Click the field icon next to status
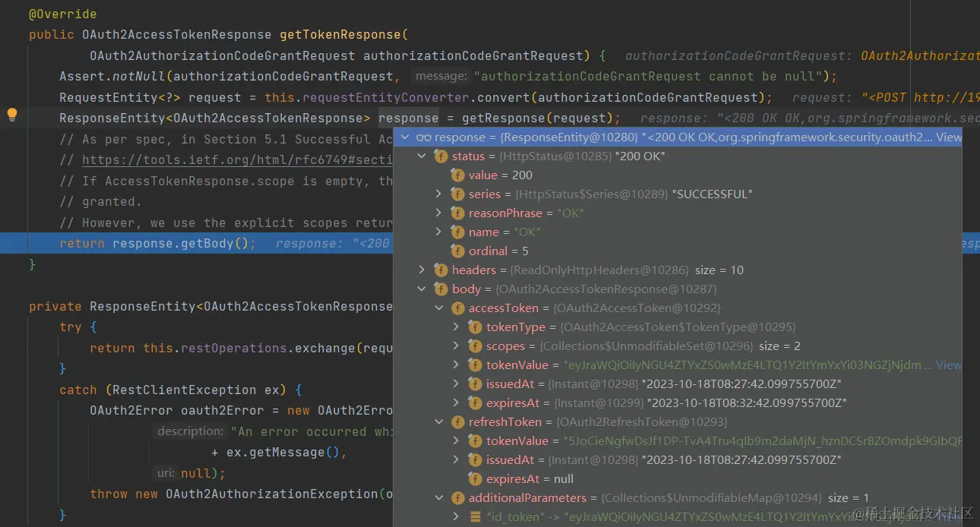This screenshot has height=527, width=980. click(x=441, y=156)
